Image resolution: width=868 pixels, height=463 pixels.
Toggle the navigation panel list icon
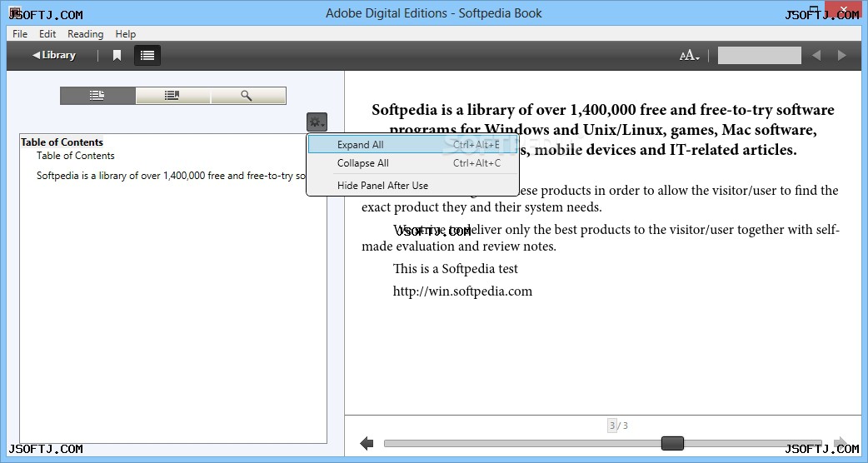147,55
